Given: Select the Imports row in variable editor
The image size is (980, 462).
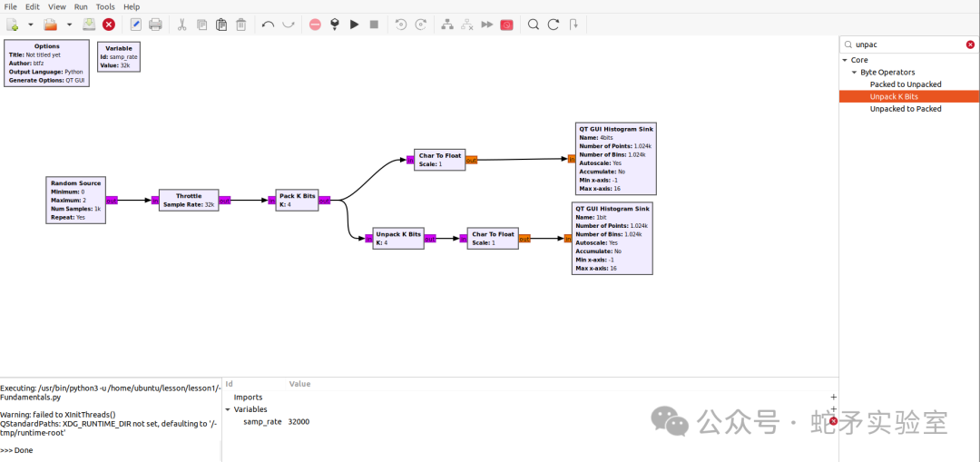Looking at the screenshot, I should click(x=530, y=397).
